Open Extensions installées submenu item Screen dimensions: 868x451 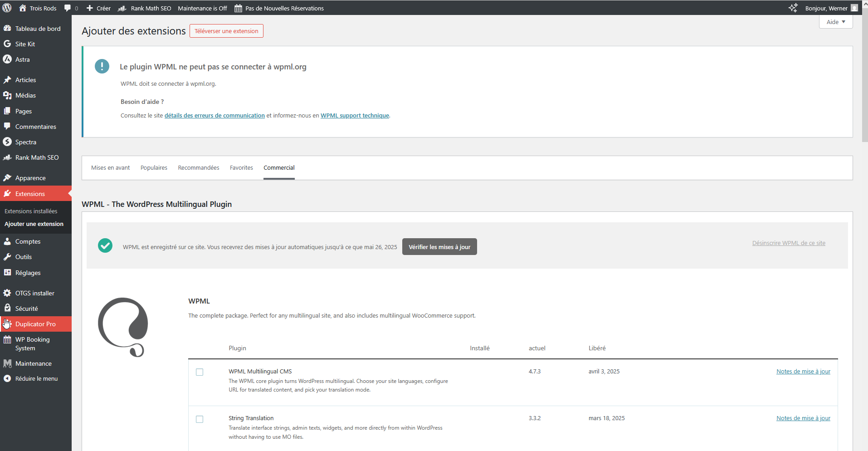pyautogui.click(x=31, y=211)
